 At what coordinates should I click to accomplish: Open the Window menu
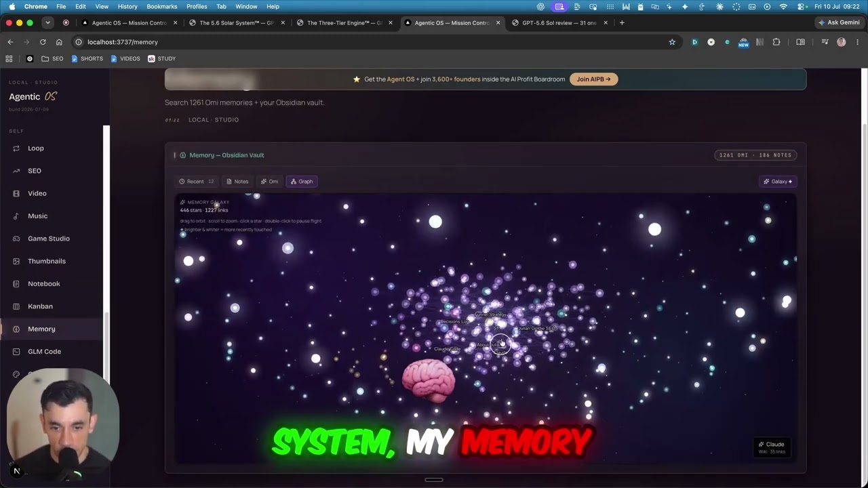[246, 6]
